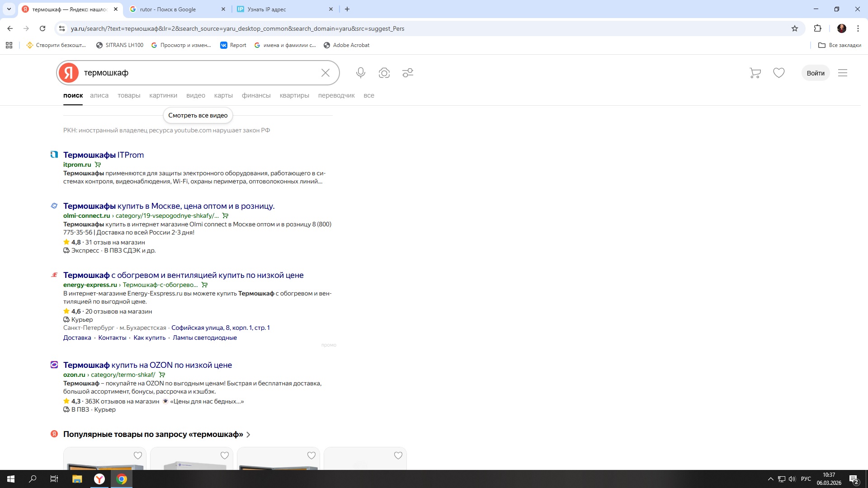The height and width of the screenshot is (488, 868).
Task: Expand Популярные товары section arrow
Action: point(248,435)
